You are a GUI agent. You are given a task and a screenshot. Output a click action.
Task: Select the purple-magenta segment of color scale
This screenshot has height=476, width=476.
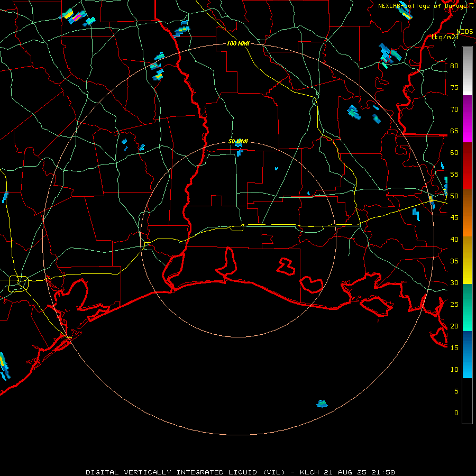tap(467, 118)
